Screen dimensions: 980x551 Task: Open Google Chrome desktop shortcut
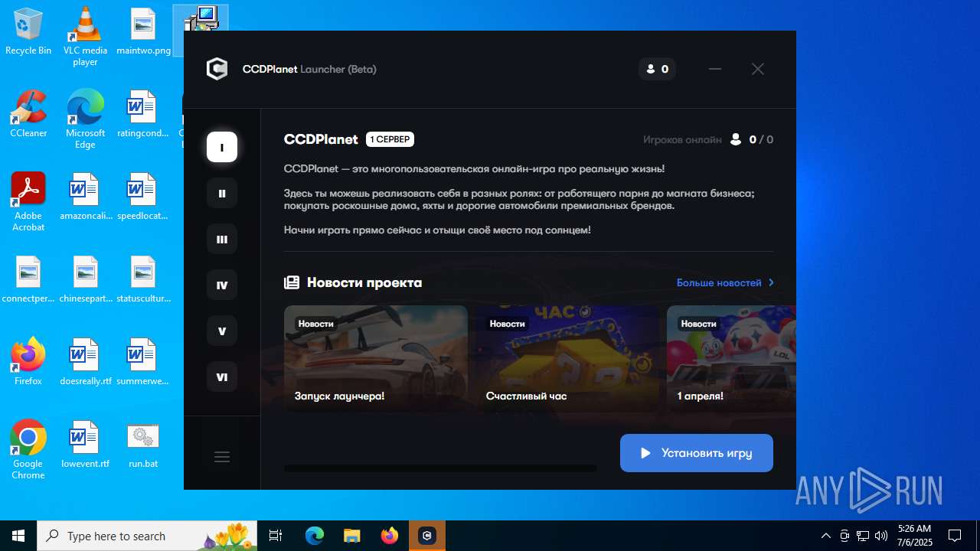28,450
